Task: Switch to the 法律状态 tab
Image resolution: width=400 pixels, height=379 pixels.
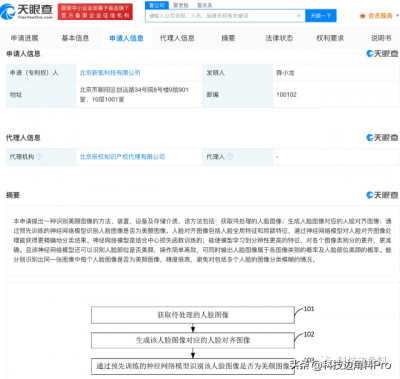Action: click(x=279, y=38)
